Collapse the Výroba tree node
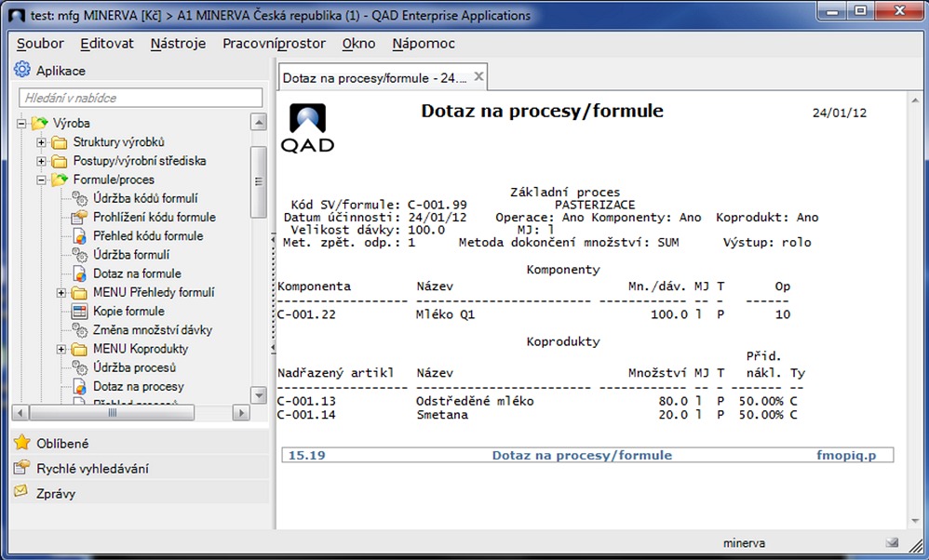The width and height of the screenshot is (929, 560). [x=22, y=124]
